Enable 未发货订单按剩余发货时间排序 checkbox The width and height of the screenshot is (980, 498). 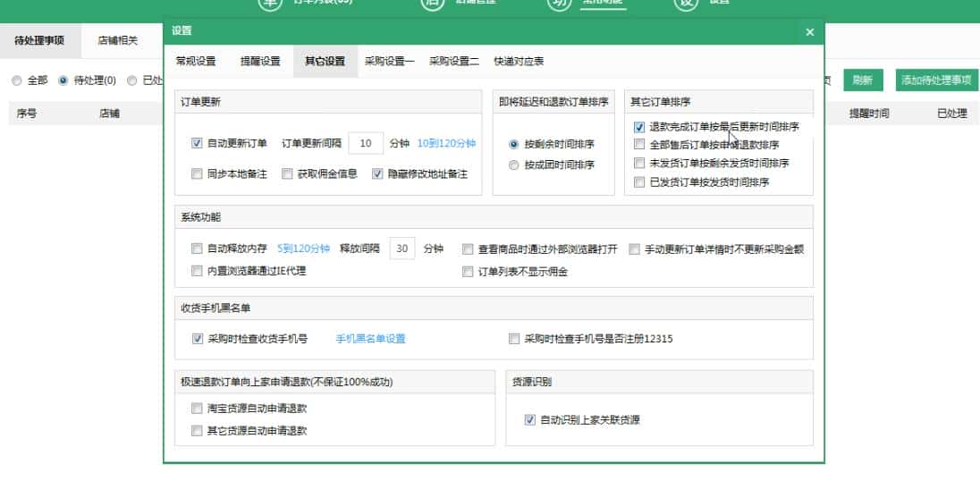click(x=639, y=164)
